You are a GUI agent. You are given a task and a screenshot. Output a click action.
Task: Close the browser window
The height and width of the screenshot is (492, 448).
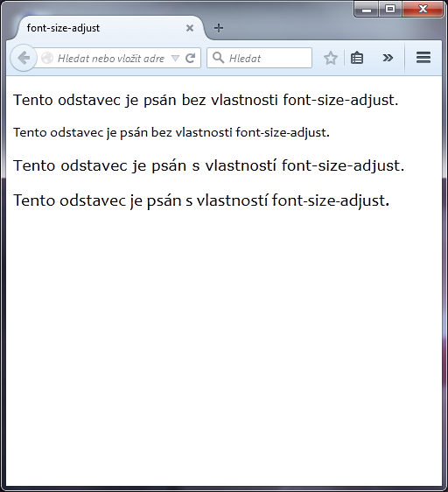point(423,9)
